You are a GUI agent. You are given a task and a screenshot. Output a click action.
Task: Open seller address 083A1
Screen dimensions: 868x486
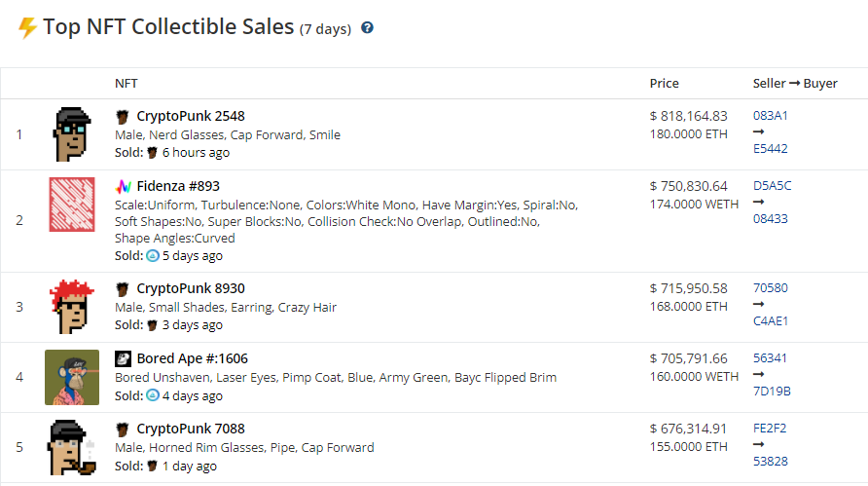[770, 116]
